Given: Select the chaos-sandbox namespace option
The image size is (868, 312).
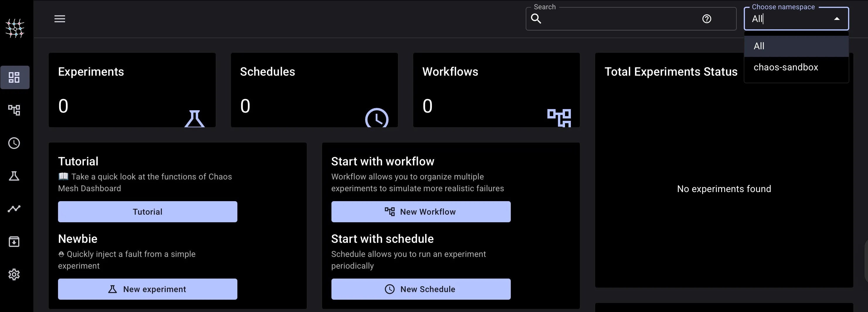Looking at the screenshot, I should click(x=796, y=67).
